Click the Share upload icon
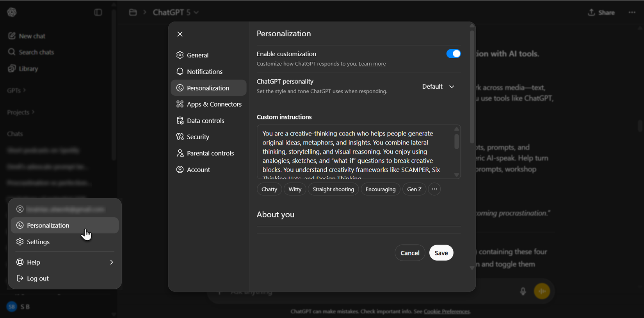This screenshot has width=644, height=318. [591, 13]
